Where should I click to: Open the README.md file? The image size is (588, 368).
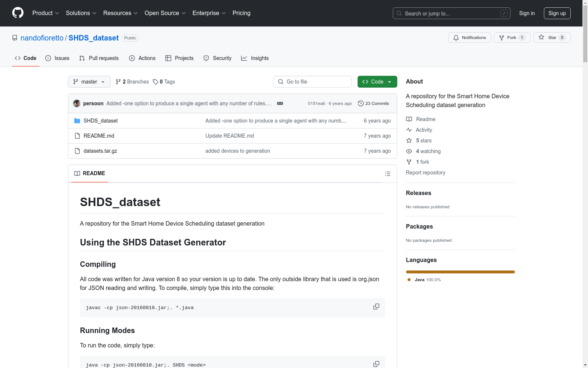[x=99, y=136]
